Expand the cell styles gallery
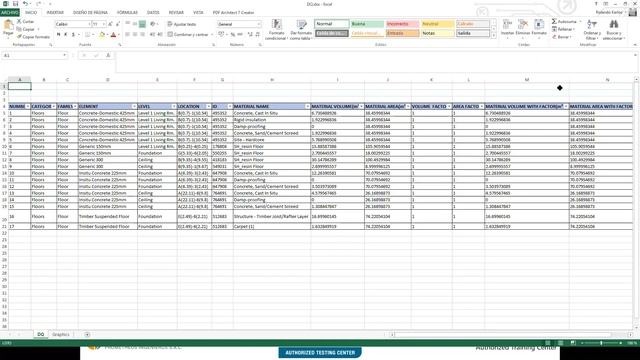Viewport: 640px width, 360px height. pyautogui.click(x=493, y=36)
